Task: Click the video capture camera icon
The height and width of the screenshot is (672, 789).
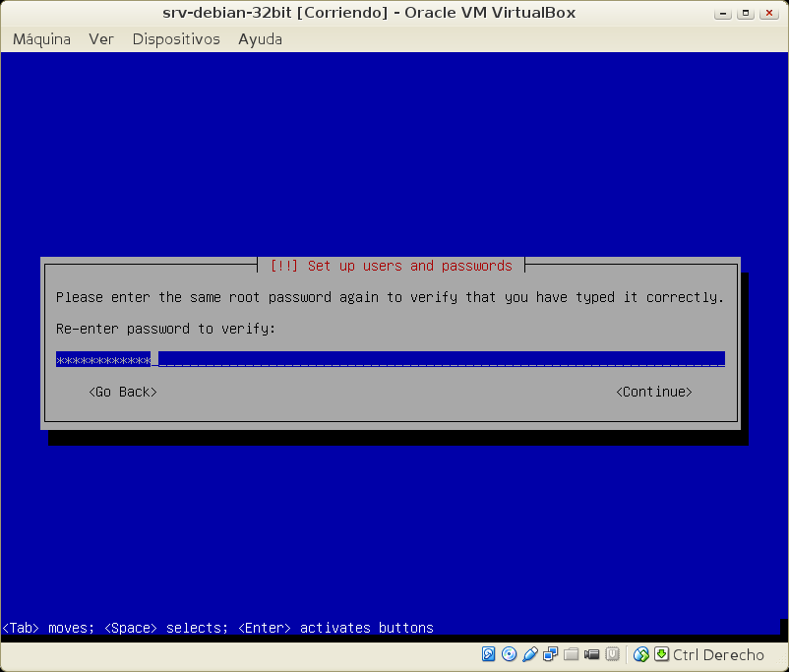Action: (591, 654)
